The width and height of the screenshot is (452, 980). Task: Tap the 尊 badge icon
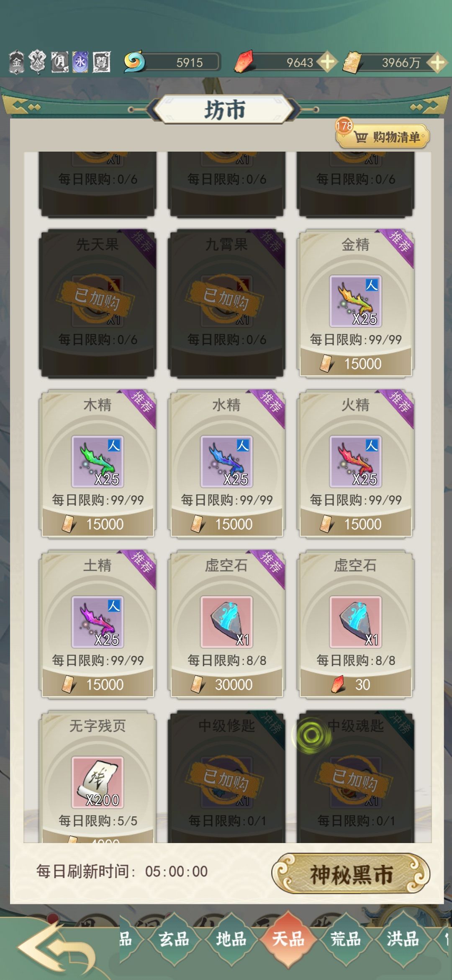coord(101,62)
